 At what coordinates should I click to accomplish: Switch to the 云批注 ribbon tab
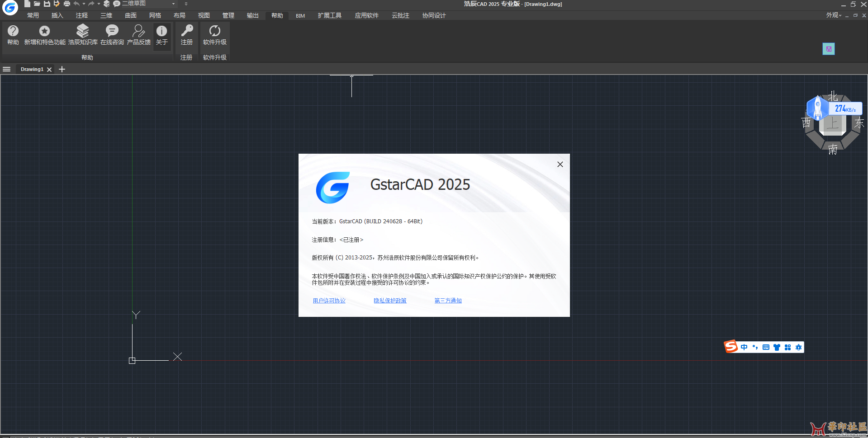pos(401,15)
